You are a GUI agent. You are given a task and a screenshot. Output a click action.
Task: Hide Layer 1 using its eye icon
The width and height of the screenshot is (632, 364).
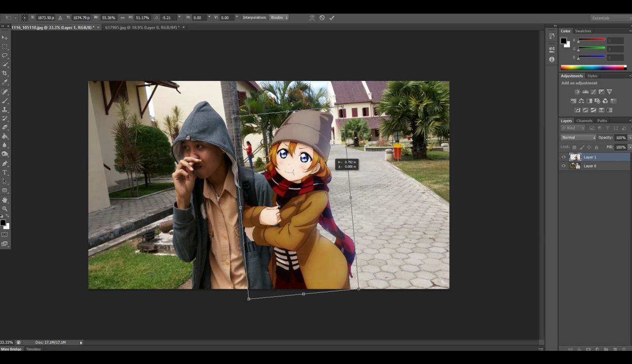pos(563,157)
